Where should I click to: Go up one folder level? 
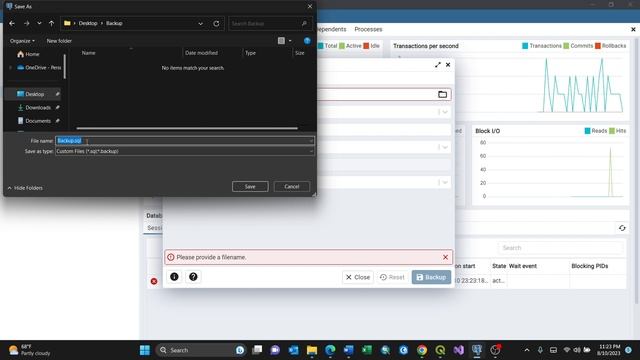point(51,24)
